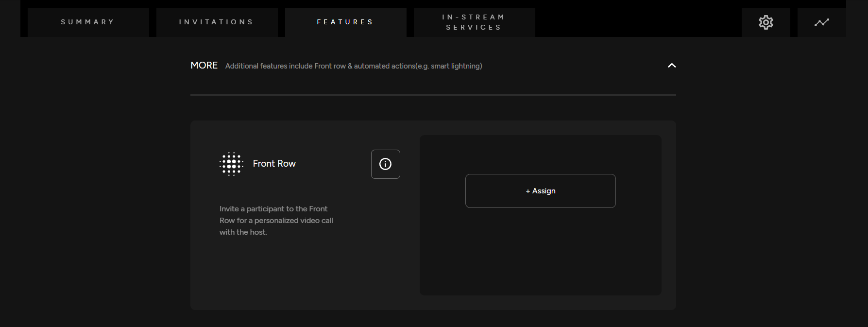The height and width of the screenshot is (327, 868).
Task: Show Front Row info via the info icon
Action: [385, 164]
